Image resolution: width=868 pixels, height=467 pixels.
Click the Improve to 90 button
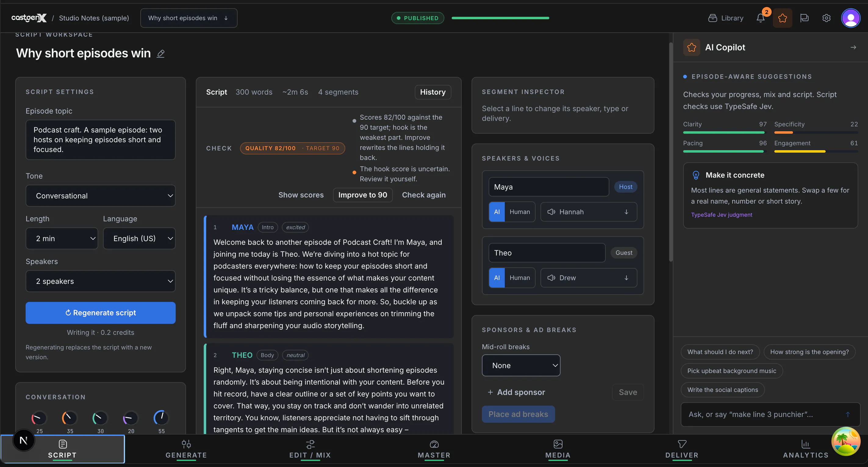[363, 195]
